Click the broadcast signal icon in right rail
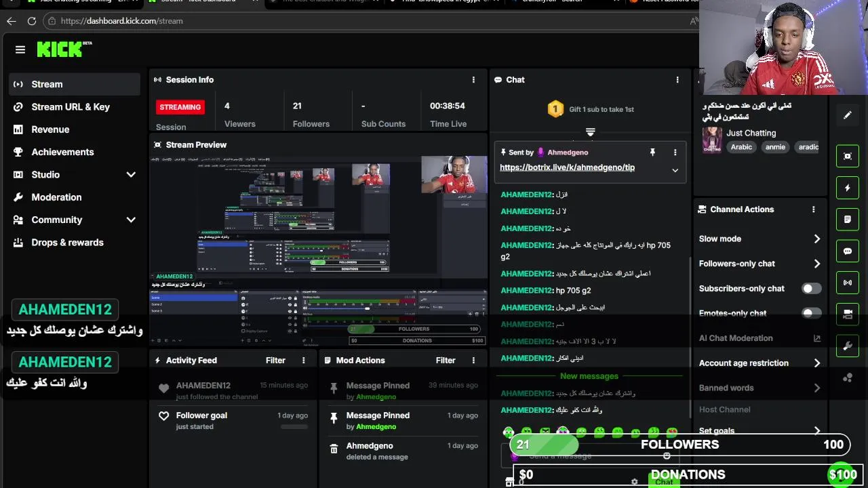This screenshot has height=488, width=868. point(847,283)
